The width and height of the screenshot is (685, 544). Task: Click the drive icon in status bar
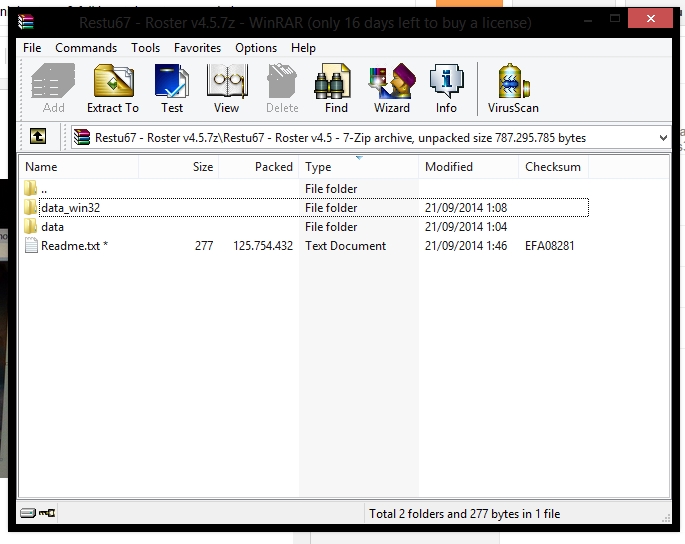pos(28,513)
